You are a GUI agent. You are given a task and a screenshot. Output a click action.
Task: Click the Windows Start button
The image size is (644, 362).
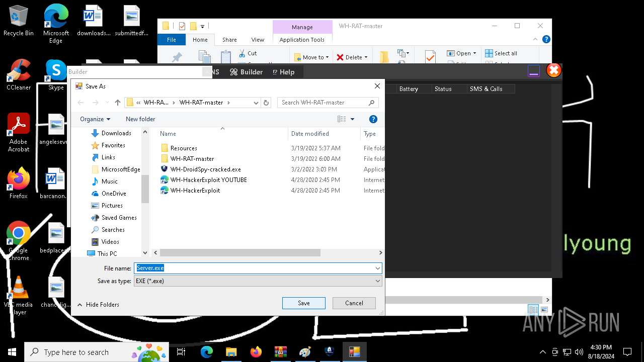coord(12,352)
